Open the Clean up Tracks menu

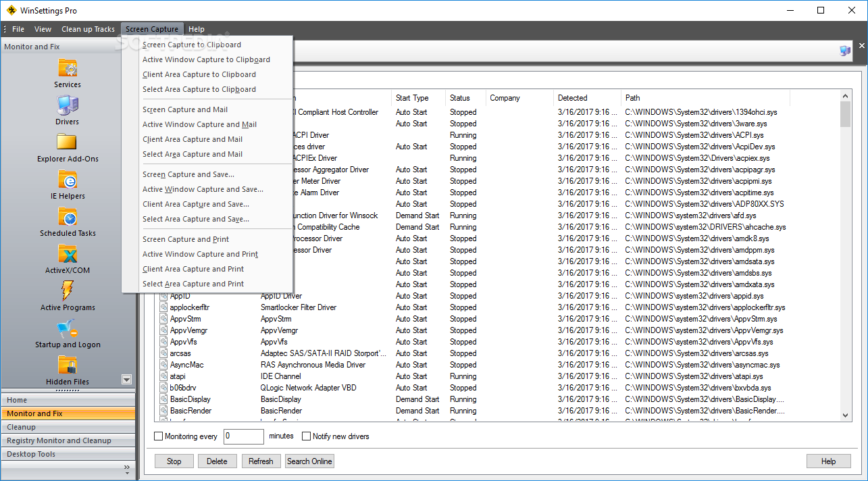click(88, 29)
